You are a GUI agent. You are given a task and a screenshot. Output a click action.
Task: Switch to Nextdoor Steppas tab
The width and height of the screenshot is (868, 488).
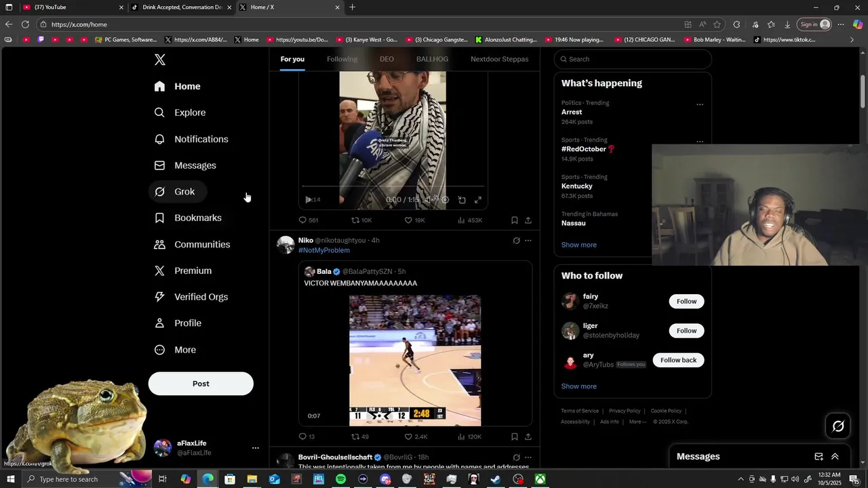(499, 59)
